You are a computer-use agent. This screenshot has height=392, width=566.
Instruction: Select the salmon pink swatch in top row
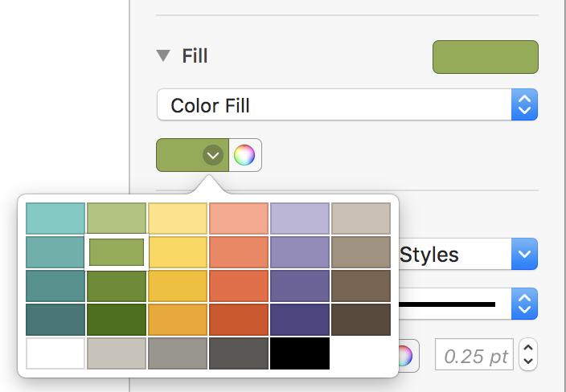click(x=239, y=218)
